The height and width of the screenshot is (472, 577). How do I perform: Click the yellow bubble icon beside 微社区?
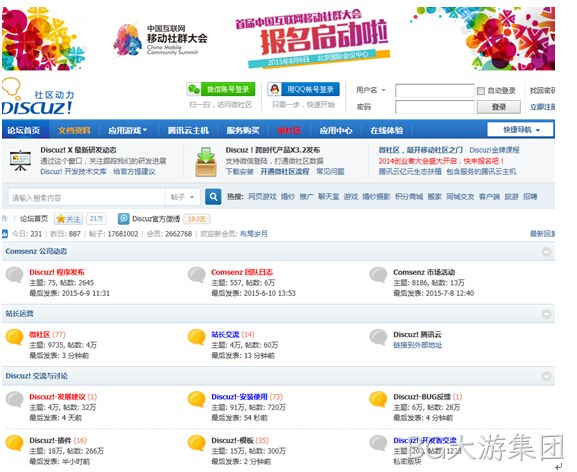pos(15,337)
